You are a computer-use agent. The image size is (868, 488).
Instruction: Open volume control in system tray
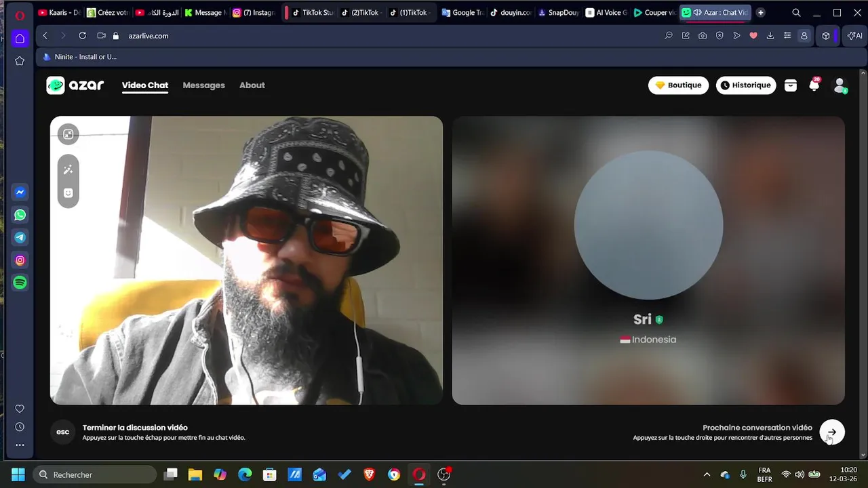[800, 474]
